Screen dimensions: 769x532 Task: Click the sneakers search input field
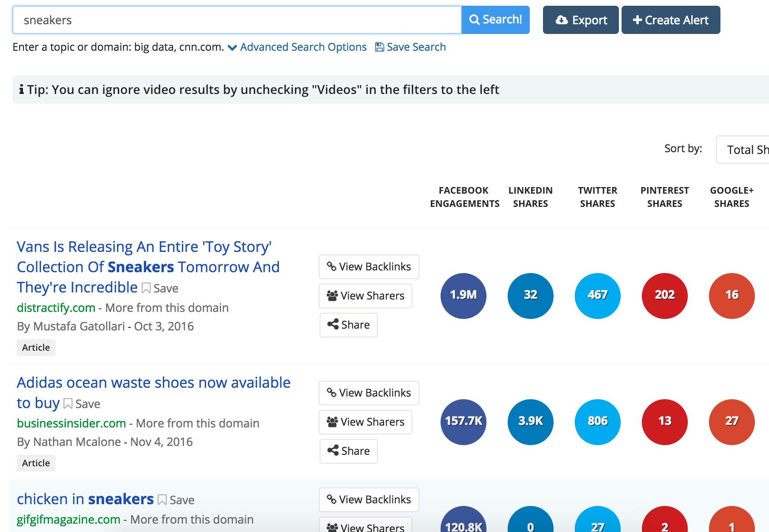237,20
